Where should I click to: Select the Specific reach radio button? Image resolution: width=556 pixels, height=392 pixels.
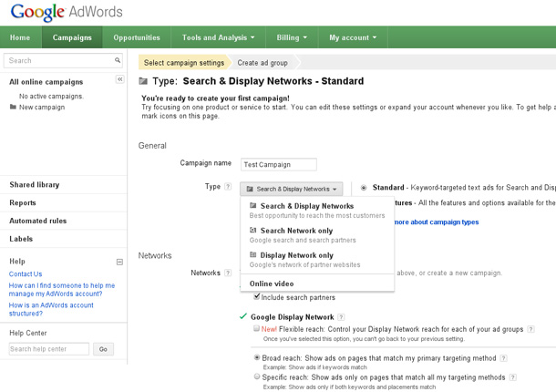(257, 377)
